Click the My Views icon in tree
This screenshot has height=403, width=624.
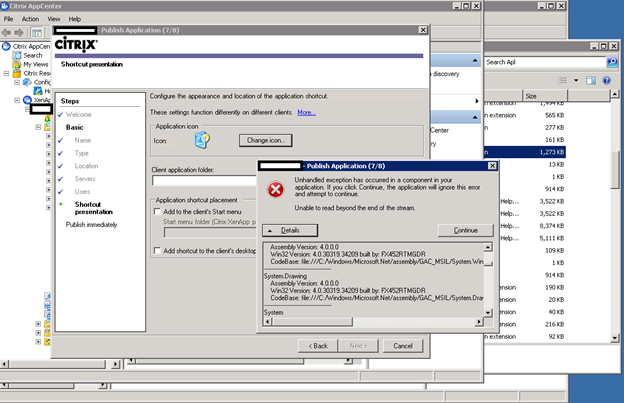tap(17, 64)
